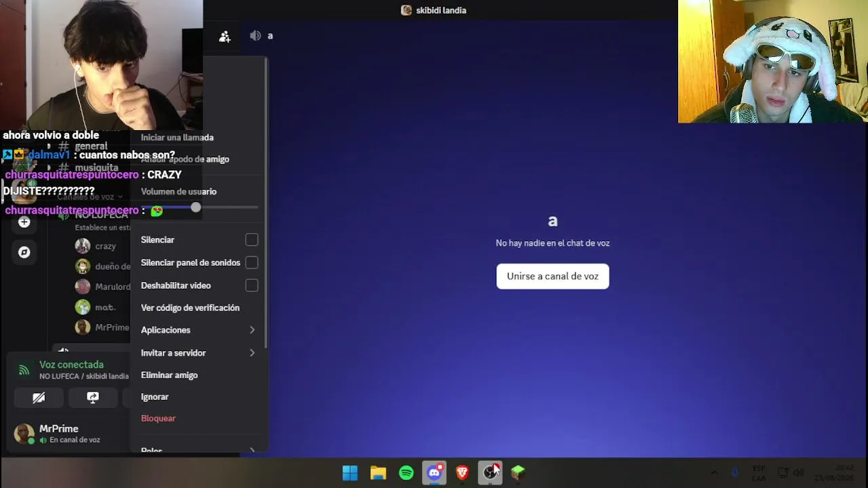Screen dimensions: 868x488
Task: Click the "No hay nadie en el chat de voz" text
Action: (x=553, y=243)
